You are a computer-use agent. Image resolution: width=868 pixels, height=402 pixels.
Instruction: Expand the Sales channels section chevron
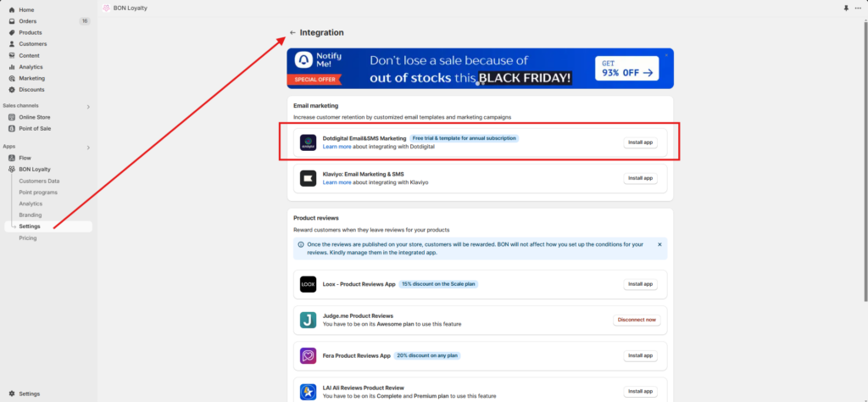(88, 107)
